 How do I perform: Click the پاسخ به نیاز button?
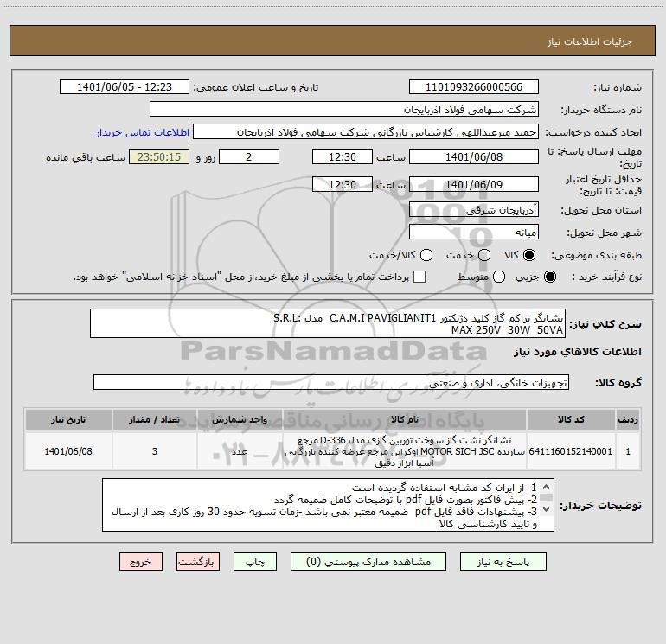click(x=503, y=562)
